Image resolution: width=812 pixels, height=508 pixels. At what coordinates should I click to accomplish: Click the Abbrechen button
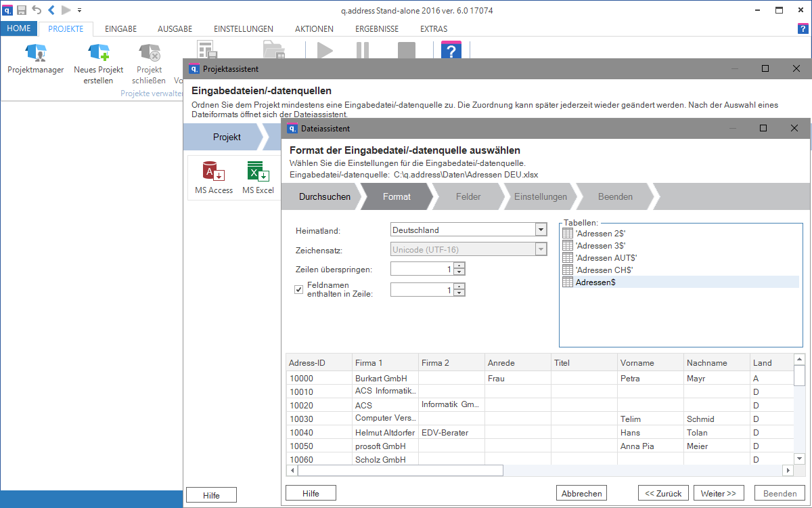click(x=581, y=493)
